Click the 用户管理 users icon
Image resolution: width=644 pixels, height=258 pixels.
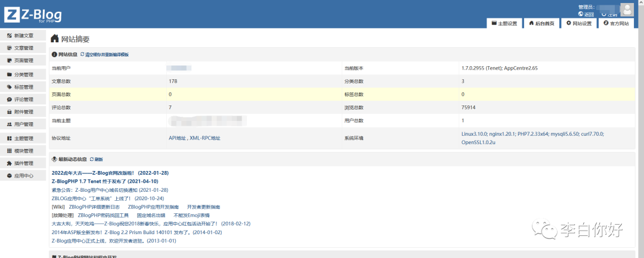[x=10, y=124]
